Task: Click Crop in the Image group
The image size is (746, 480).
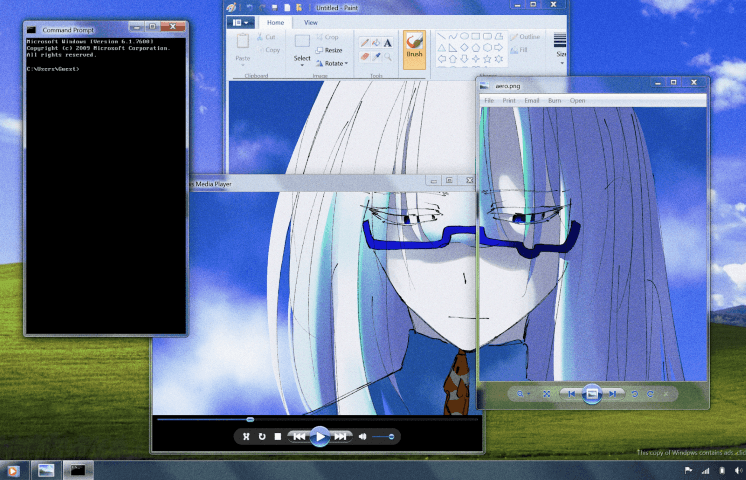Action: coord(327,37)
